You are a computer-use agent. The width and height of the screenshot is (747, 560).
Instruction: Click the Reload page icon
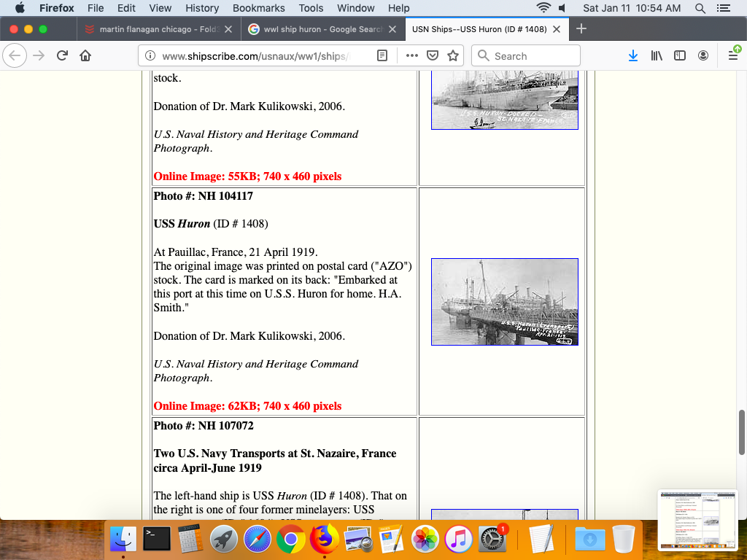(63, 55)
